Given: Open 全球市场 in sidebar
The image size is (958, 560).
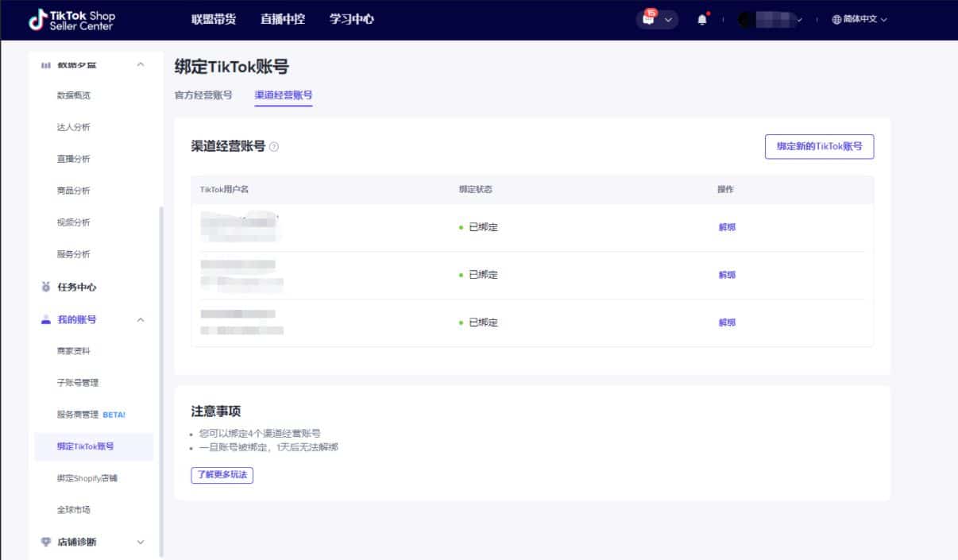Looking at the screenshot, I should click(74, 510).
